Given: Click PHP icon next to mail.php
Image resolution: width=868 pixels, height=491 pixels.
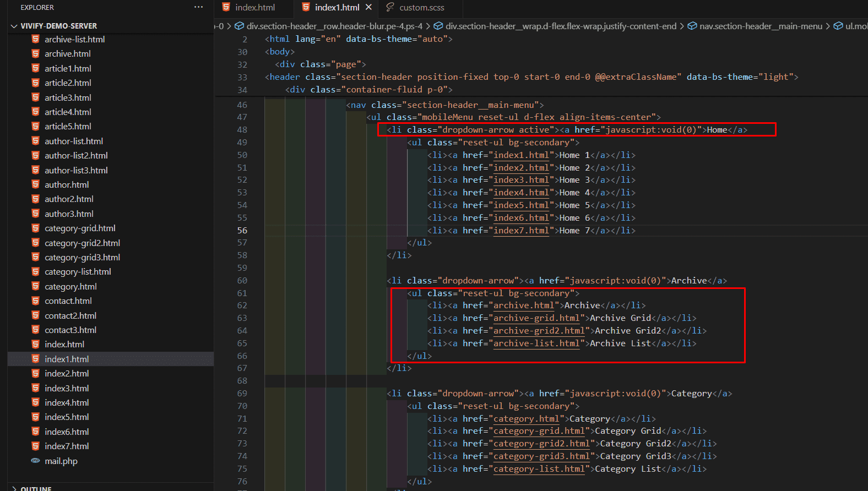Looking at the screenshot, I should (x=35, y=461).
